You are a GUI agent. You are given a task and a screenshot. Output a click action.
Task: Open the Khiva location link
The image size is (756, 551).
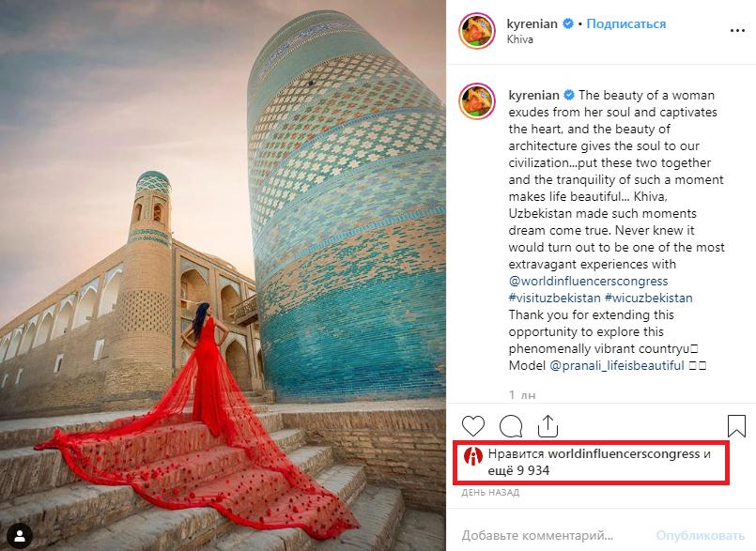coord(519,39)
